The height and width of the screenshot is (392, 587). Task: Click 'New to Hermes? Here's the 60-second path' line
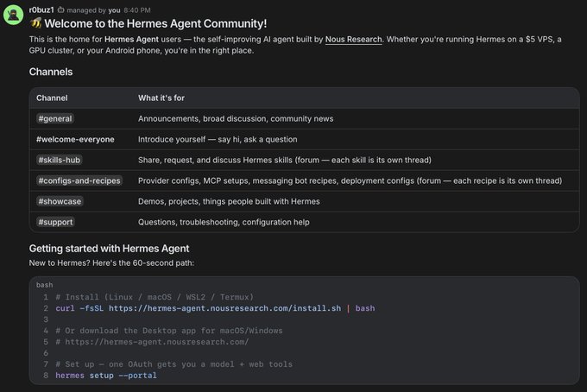[x=111, y=262]
